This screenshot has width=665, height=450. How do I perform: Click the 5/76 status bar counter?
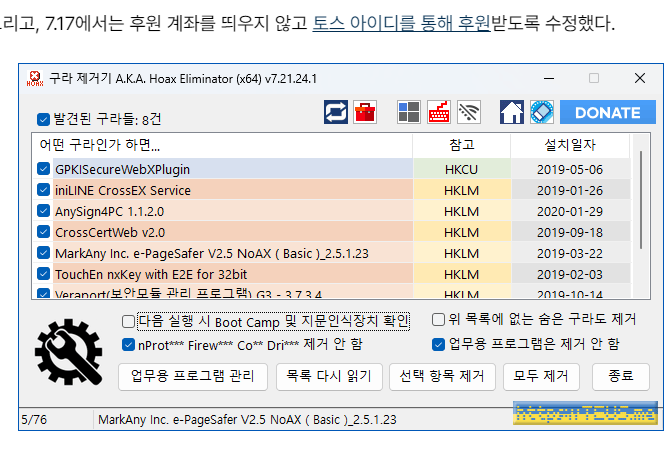(x=34, y=419)
